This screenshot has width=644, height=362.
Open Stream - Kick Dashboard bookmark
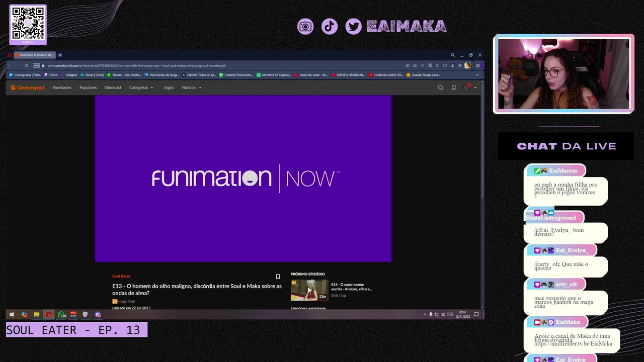point(124,75)
